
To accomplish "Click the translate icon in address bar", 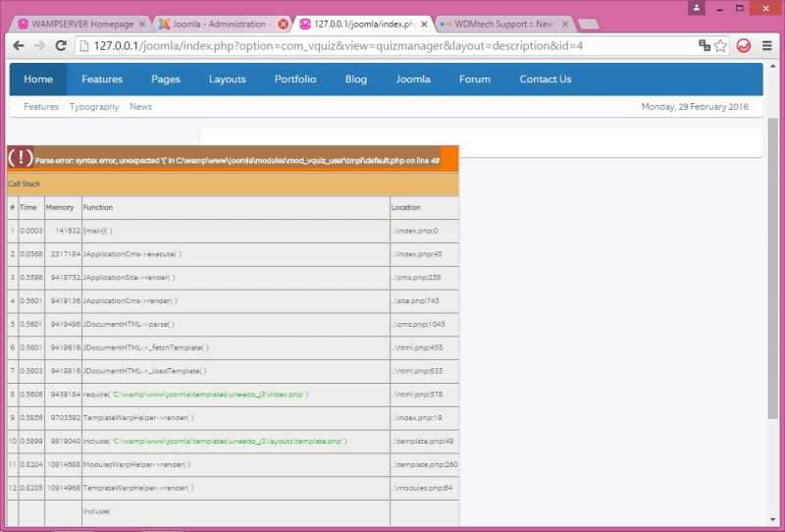I will point(704,46).
